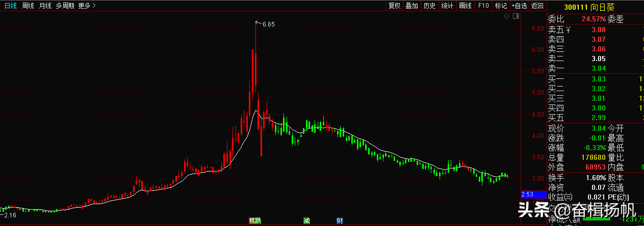Click the 榜跌 marker icon on timeline
This screenshot has height=226, width=644.
tap(255, 221)
